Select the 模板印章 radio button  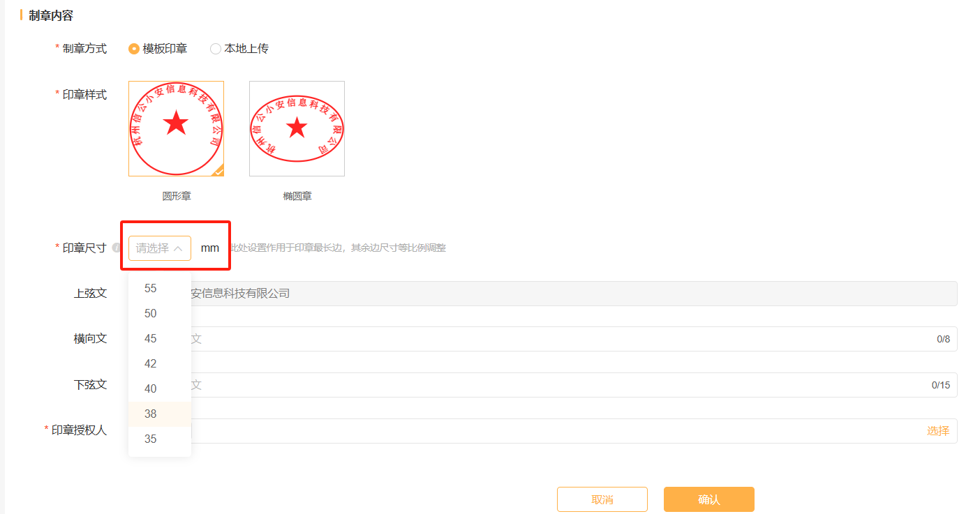point(134,49)
